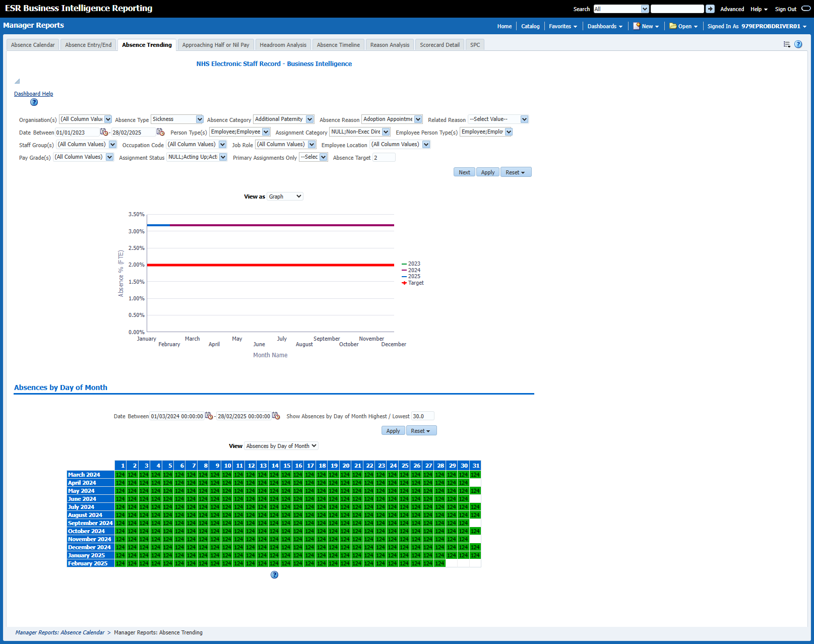Click the search go arrow icon
This screenshot has height=644, width=814.
tap(710, 9)
